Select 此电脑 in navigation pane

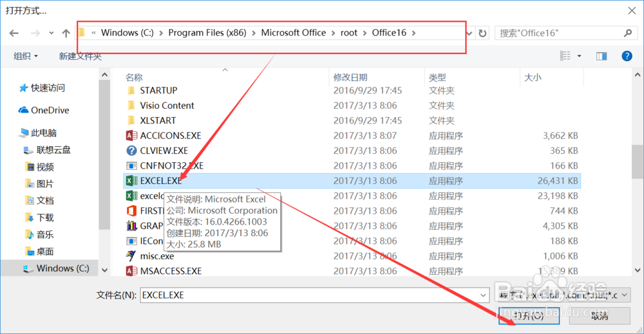tap(38, 133)
